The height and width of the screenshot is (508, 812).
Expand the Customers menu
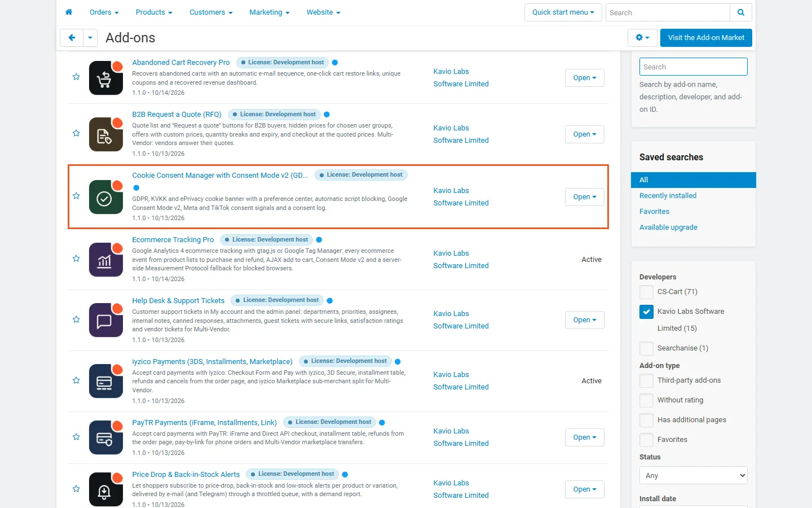click(211, 12)
